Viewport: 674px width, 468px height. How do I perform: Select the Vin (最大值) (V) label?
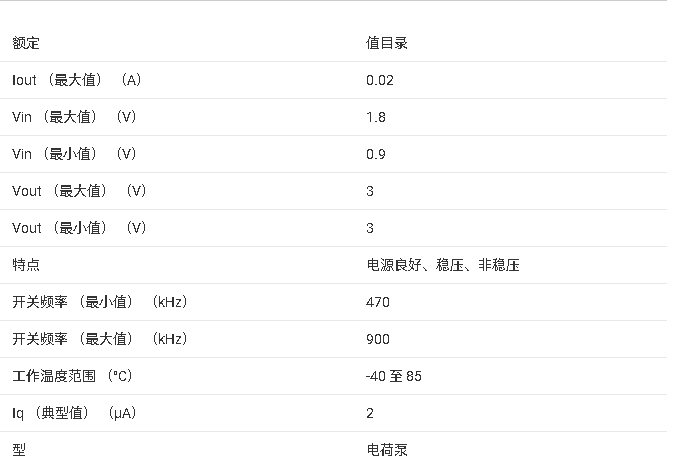tap(74, 117)
